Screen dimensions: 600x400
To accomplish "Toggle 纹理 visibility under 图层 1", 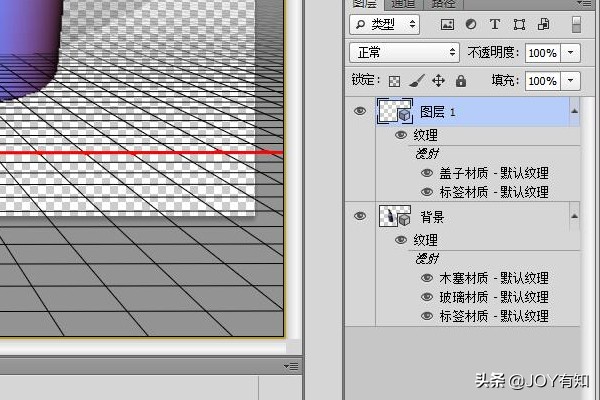I will (x=401, y=135).
